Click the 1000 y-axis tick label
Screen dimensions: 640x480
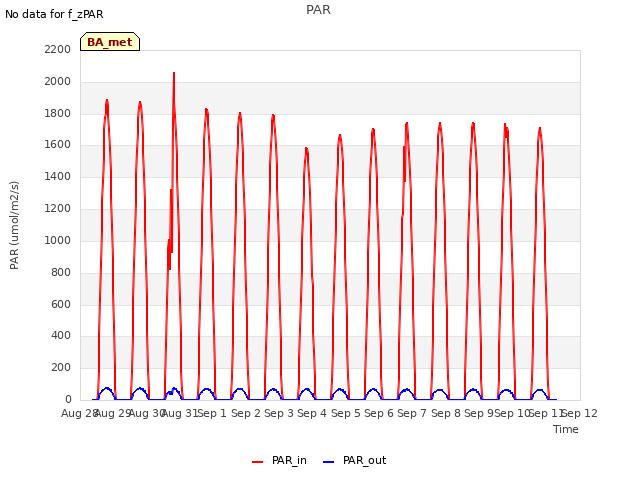58,240
